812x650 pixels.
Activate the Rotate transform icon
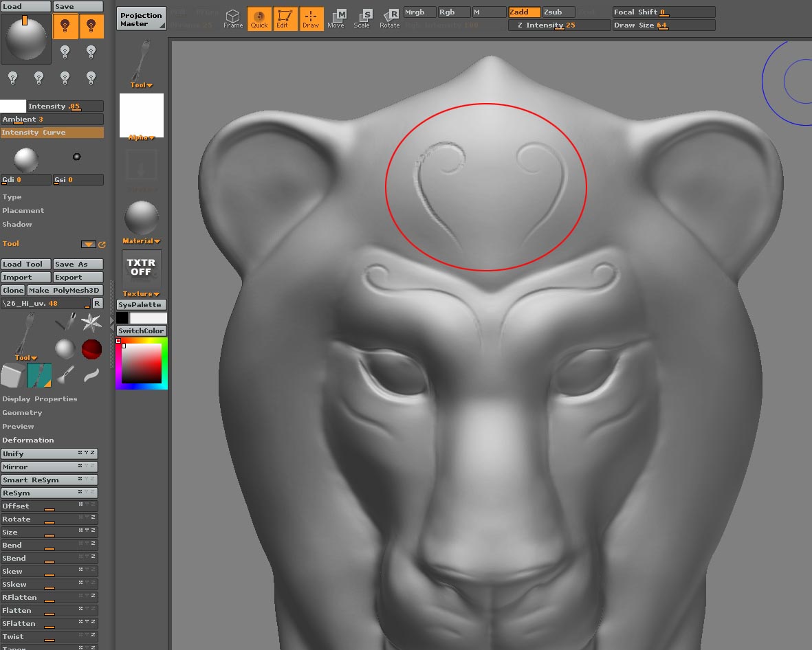click(x=389, y=19)
